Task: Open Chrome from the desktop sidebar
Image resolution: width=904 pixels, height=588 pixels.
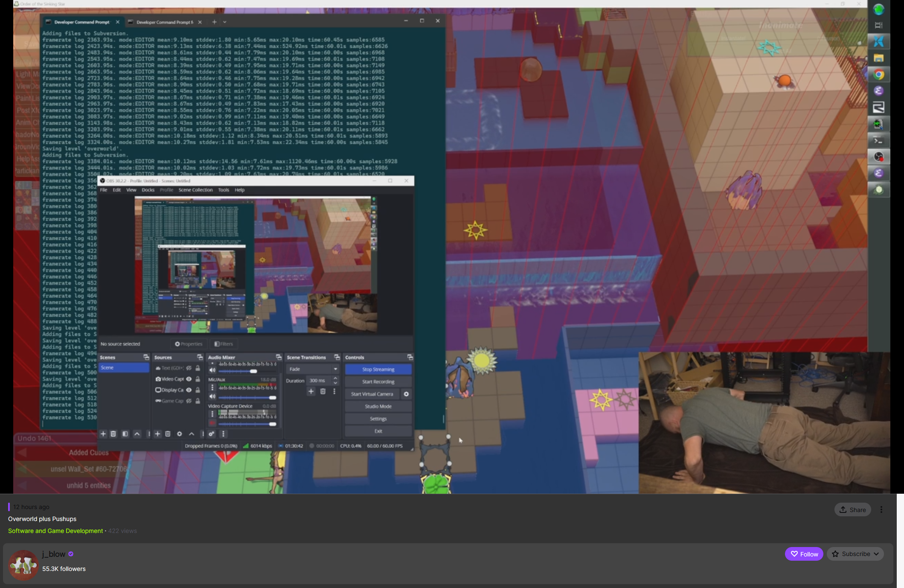Action: 878,75
